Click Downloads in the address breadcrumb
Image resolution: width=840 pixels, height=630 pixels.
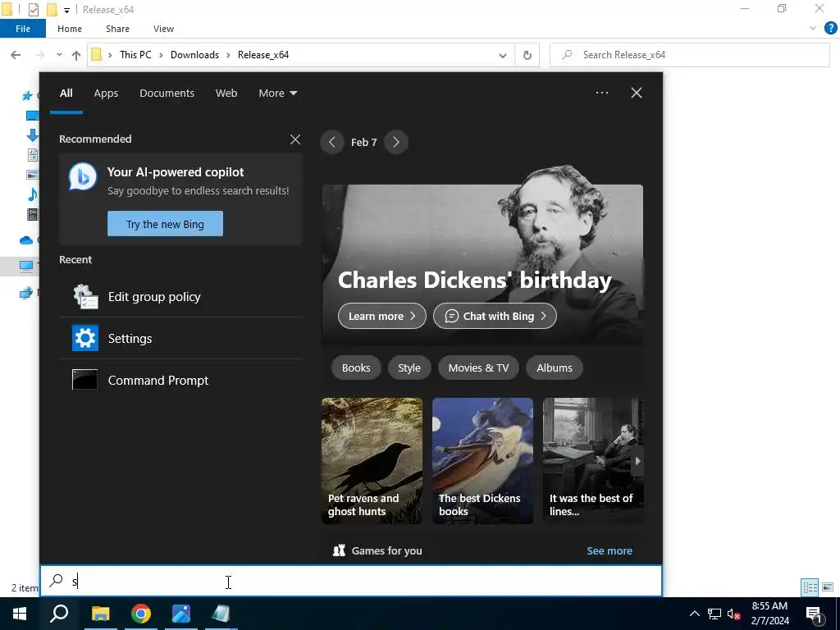coord(194,55)
